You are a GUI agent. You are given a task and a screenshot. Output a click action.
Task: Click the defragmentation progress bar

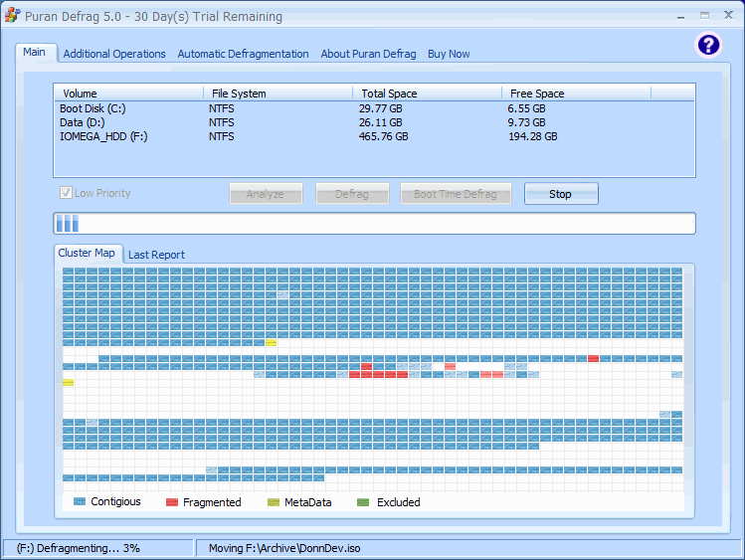coord(374,223)
